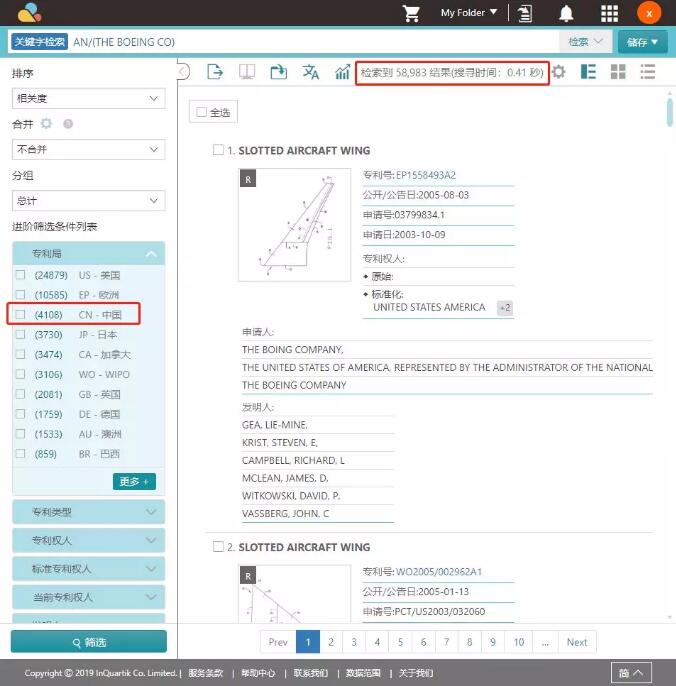Screen dimensions: 676x686
Task: Click the colorful app logo
Action: click(29, 13)
